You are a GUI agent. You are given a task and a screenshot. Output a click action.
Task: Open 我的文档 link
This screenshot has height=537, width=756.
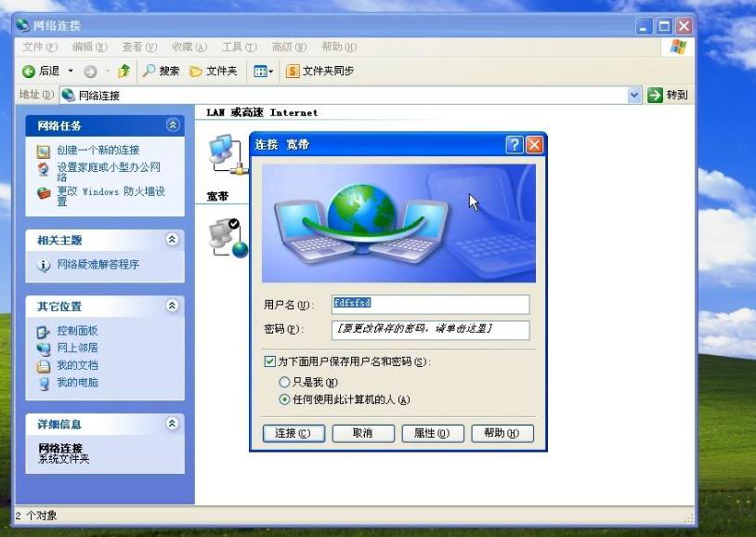pos(77,365)
